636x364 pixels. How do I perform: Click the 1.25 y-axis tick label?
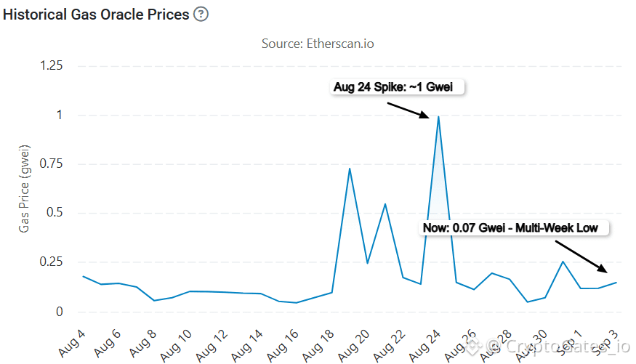(51, 65)
